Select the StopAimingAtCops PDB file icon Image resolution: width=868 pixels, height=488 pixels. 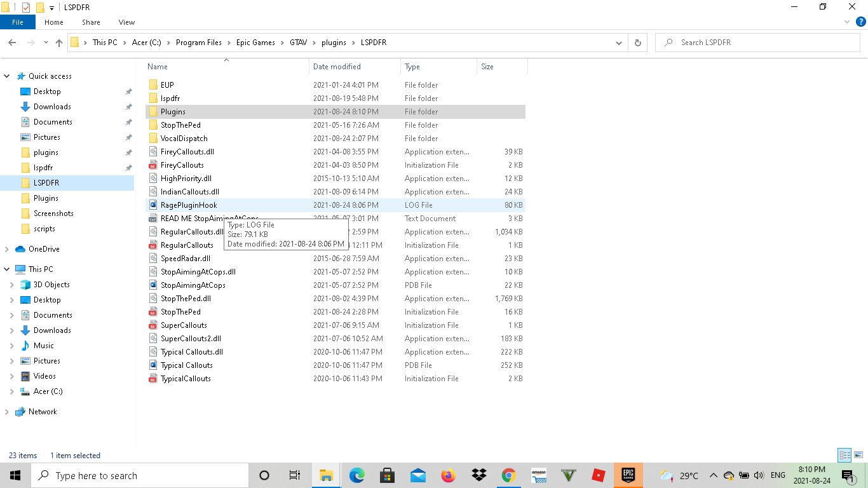click(153, 285)
